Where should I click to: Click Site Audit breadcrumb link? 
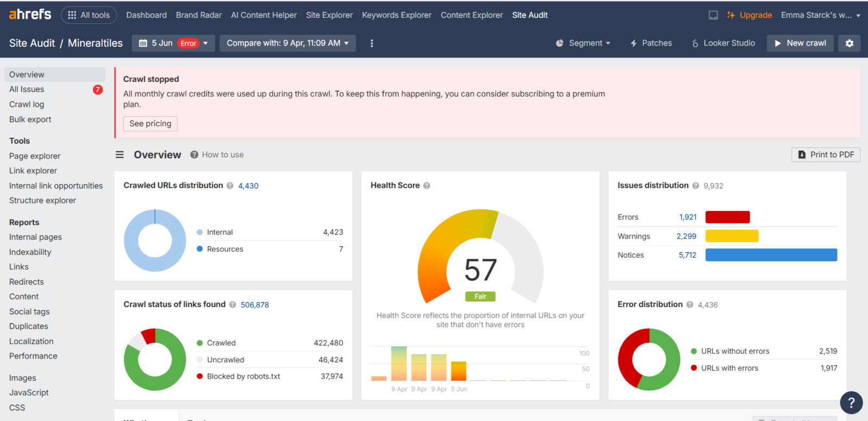click(32, 43)
